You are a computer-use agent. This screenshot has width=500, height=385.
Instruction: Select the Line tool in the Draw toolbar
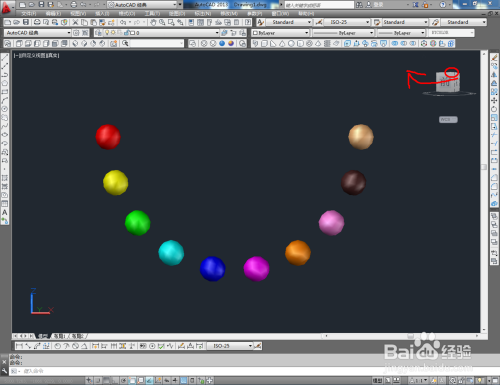[x=5, y=57]
